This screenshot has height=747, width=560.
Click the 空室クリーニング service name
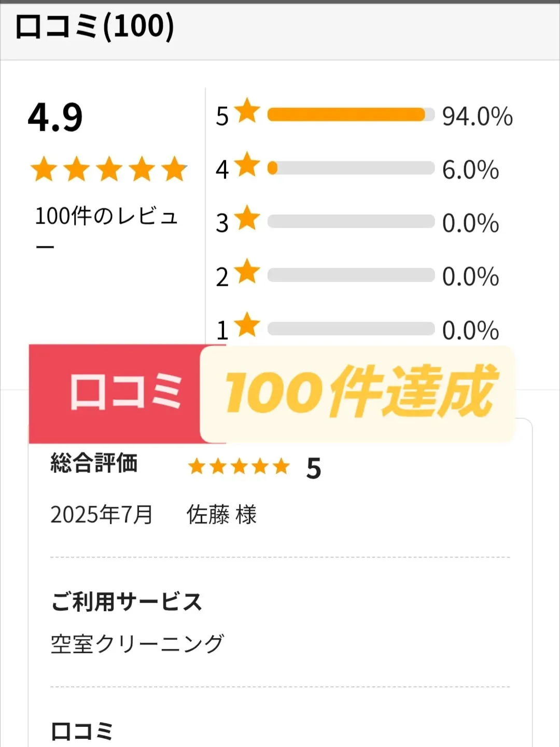(137, 644)
